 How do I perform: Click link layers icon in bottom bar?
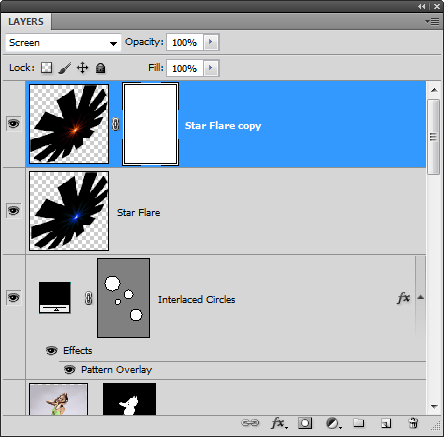(x=250, y=423)
